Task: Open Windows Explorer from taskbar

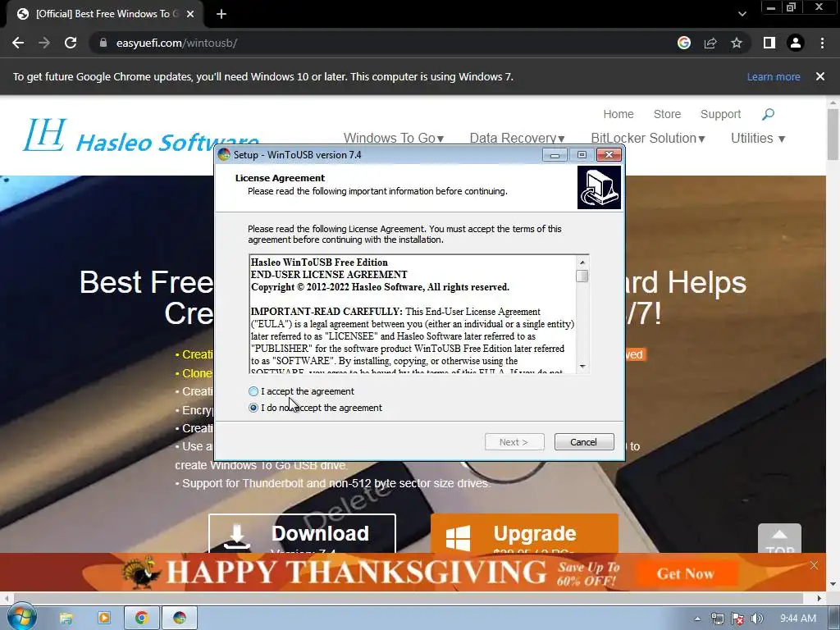Action: pyautogui.click(x=66, y=619)
